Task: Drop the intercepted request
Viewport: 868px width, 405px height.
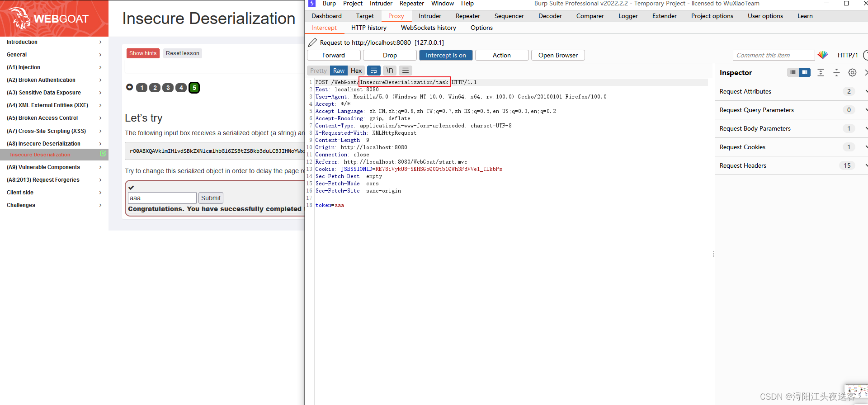Action: (390, 55)
